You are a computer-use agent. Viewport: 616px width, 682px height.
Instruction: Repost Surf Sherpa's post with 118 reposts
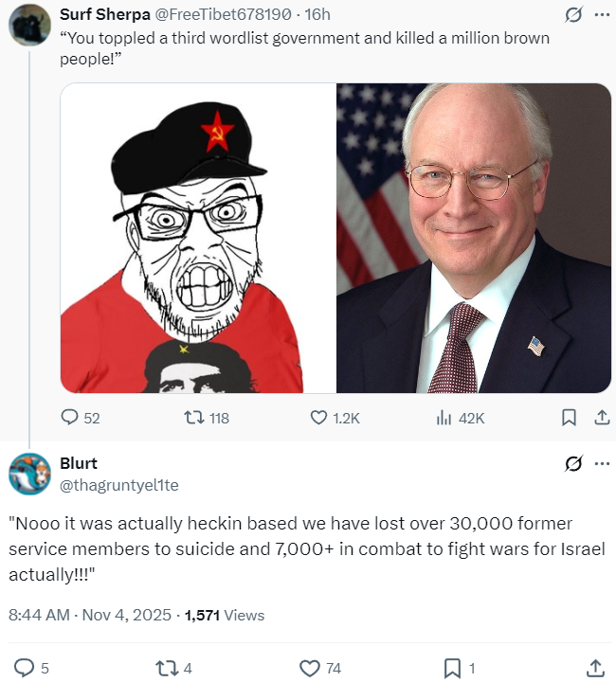pos(207,418)
